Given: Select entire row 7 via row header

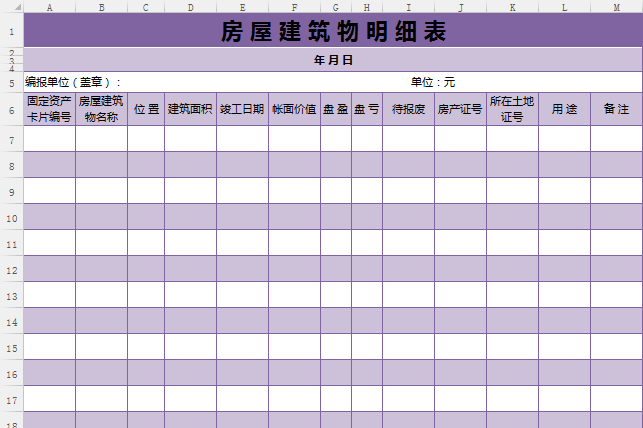Looking at the screenshot, I should (x=11, y=139).
